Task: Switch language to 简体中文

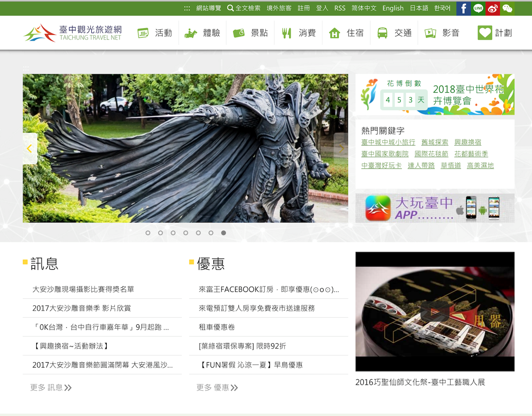Action: pyautogui.click(x=364, y=8)
